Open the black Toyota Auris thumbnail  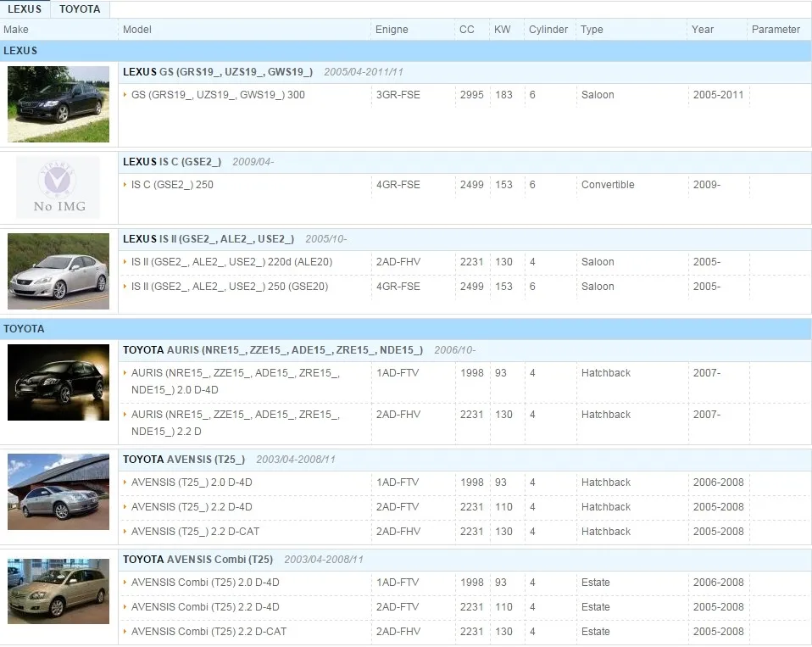tap(58, 382)
